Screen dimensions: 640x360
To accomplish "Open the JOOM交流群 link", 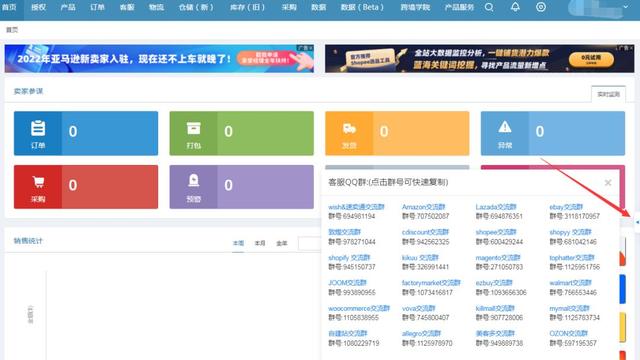I will pos(347,282).
